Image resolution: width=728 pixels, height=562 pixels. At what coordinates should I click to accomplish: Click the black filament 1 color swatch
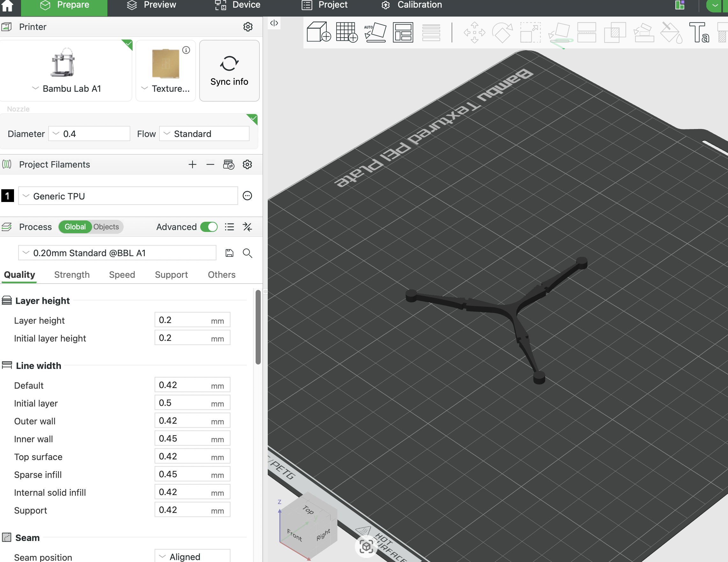[x=7, y=196]
